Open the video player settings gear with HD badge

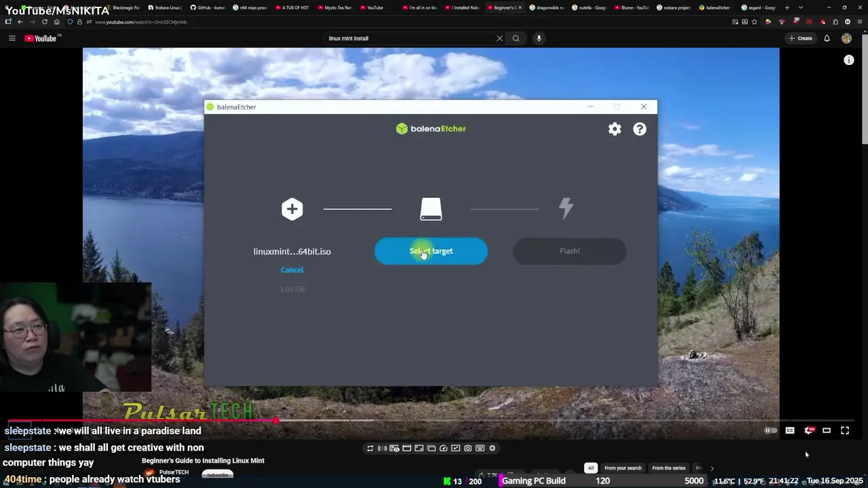point(808,430)
